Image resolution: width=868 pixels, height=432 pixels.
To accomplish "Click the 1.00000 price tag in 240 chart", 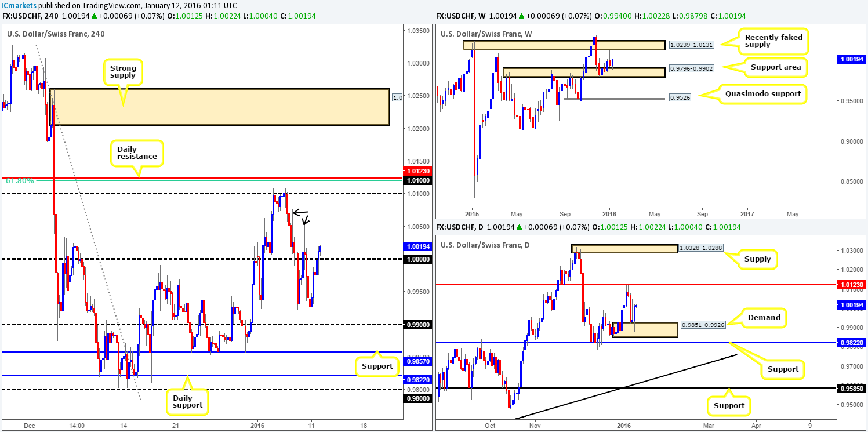I will 416,259.
